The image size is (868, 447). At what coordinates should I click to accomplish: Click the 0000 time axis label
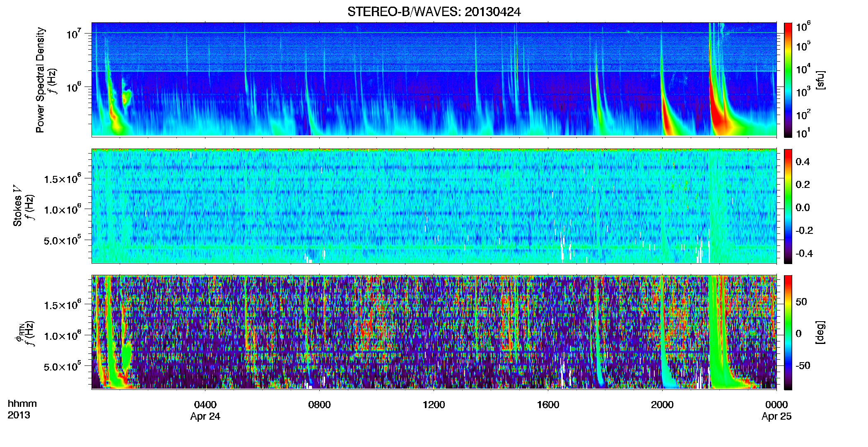coord(776,404)
